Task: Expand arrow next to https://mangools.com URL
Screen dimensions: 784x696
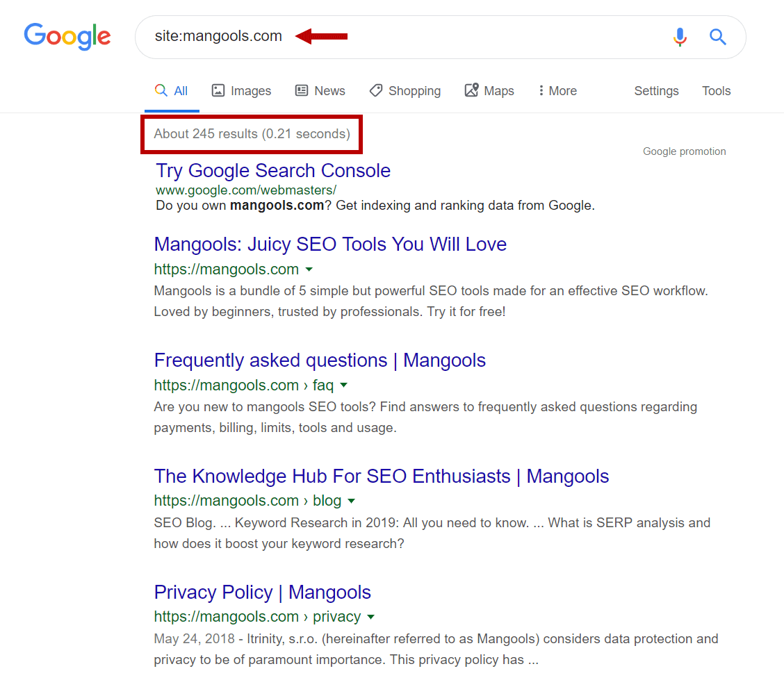Action: pos(309,270)
